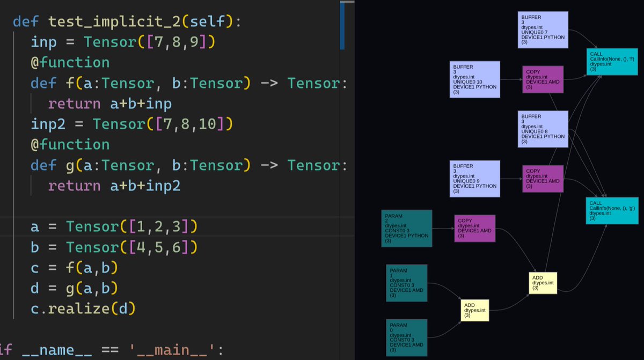Click the ADD node joining PARAM 0 and 1
The height and width of the screenshot is (360, 644).
pyautogui.click(x=475, y=310)
